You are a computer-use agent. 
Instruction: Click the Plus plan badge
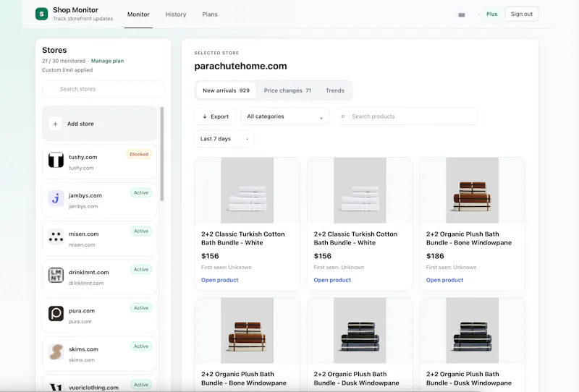coord(492,14)
